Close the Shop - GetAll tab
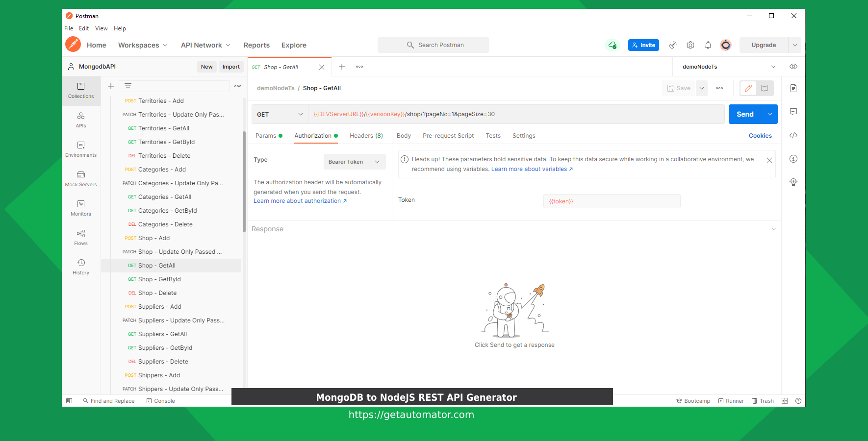 pos(322,67)
